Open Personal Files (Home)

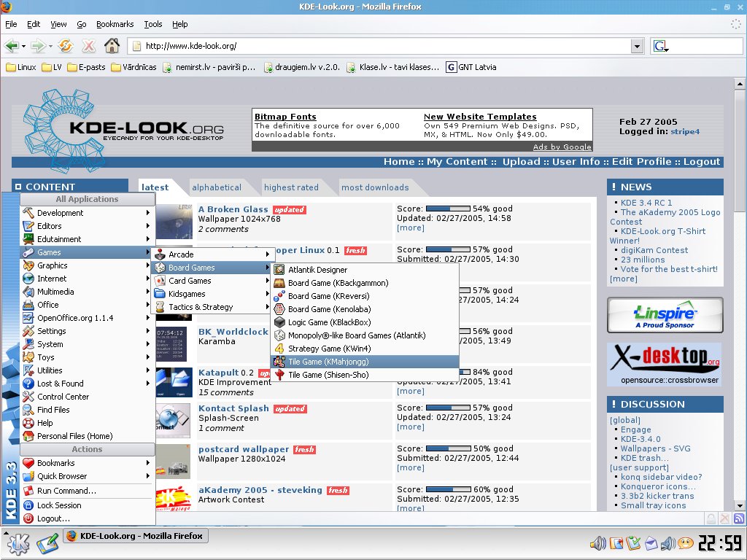tap(88, 436)
